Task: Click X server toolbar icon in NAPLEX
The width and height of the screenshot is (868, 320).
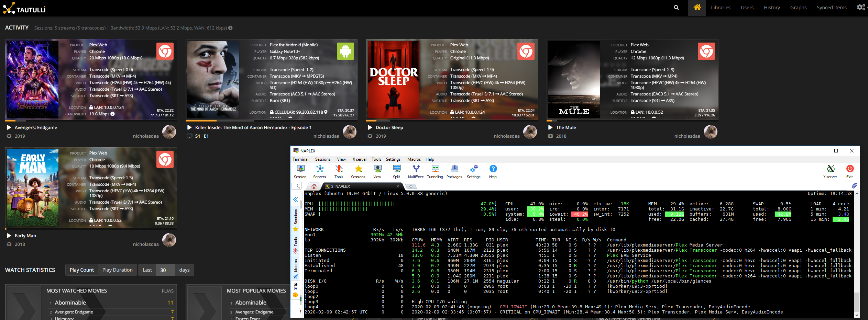Action: click(830, 172)
